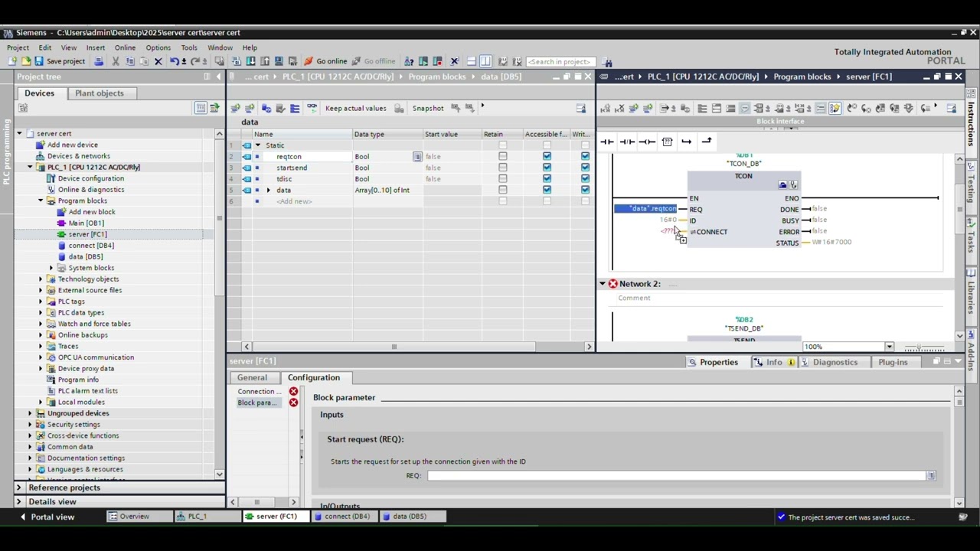
Task: Click the Cut scissors icon
Action: pyautogui.click(x=116, y=61)
